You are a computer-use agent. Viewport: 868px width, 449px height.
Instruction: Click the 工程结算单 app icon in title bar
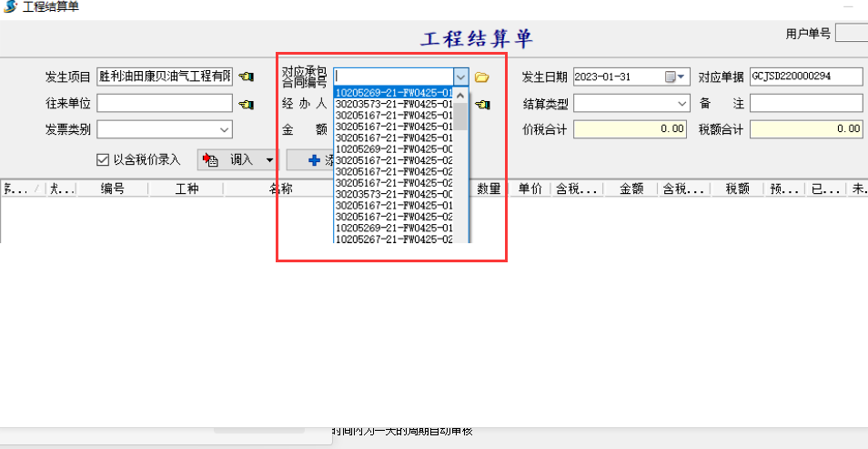(x=10, y=8)
